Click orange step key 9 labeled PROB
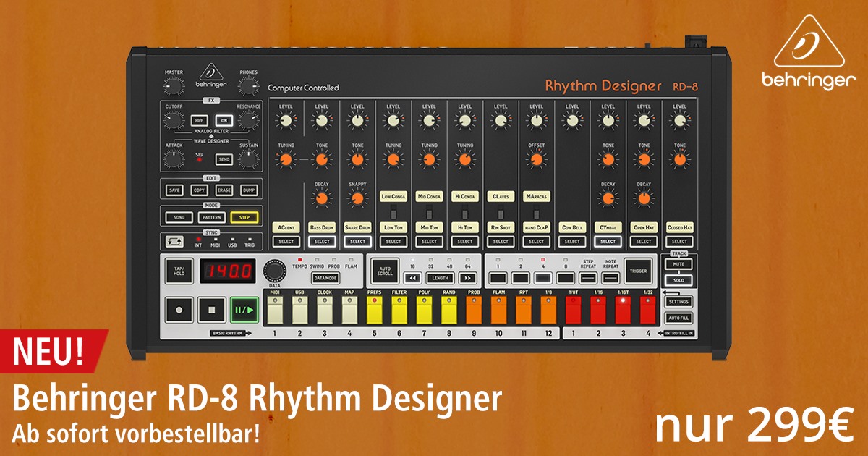 (x=474, y=310)
